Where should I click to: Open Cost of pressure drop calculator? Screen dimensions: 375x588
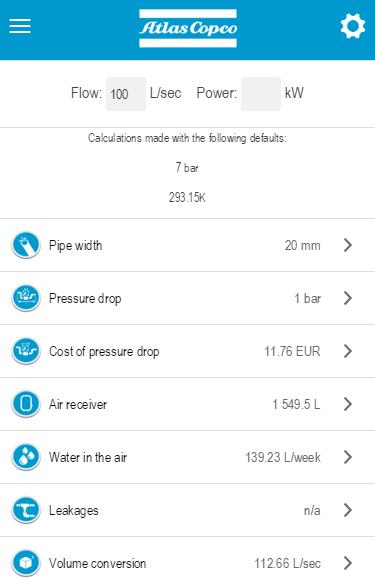[188, 351]
